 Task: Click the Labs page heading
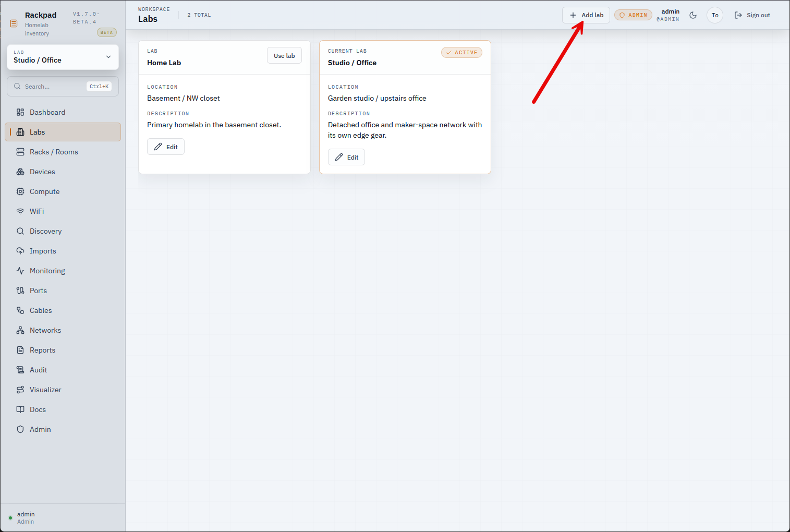[148, 19]
